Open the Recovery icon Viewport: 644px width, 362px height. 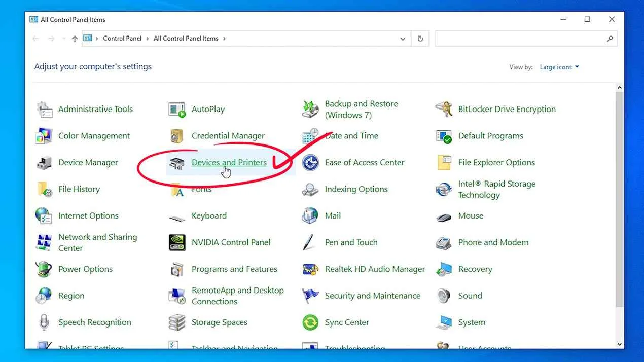click(x=444, y=269)
